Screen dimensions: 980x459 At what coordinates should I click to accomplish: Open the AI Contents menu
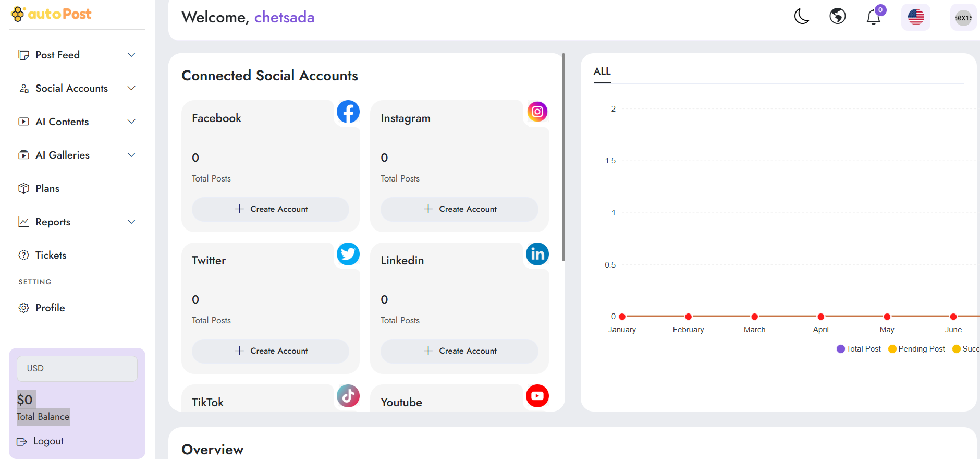(x=77, y=122)
